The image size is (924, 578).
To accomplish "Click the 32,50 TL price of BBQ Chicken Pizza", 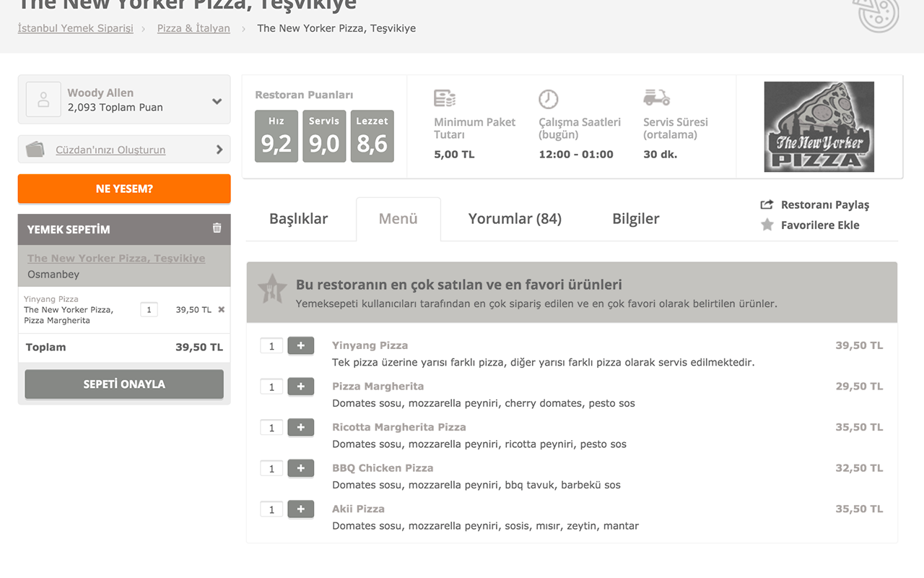I will click(x=859, y=468).
